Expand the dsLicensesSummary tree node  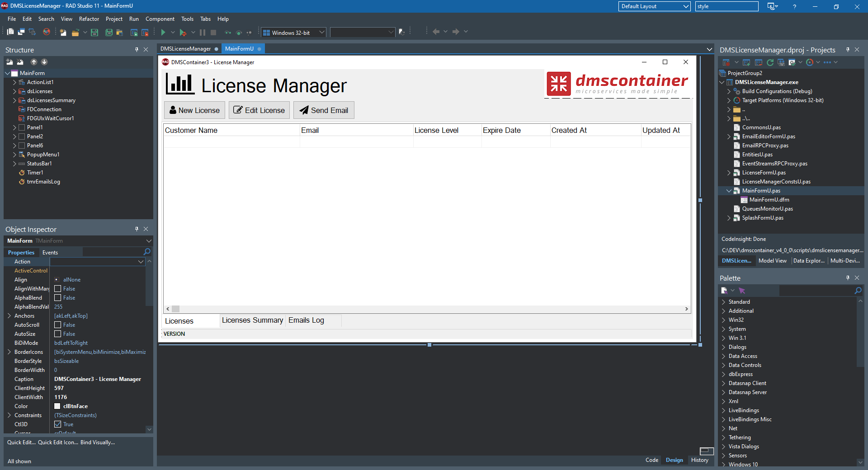14,100
